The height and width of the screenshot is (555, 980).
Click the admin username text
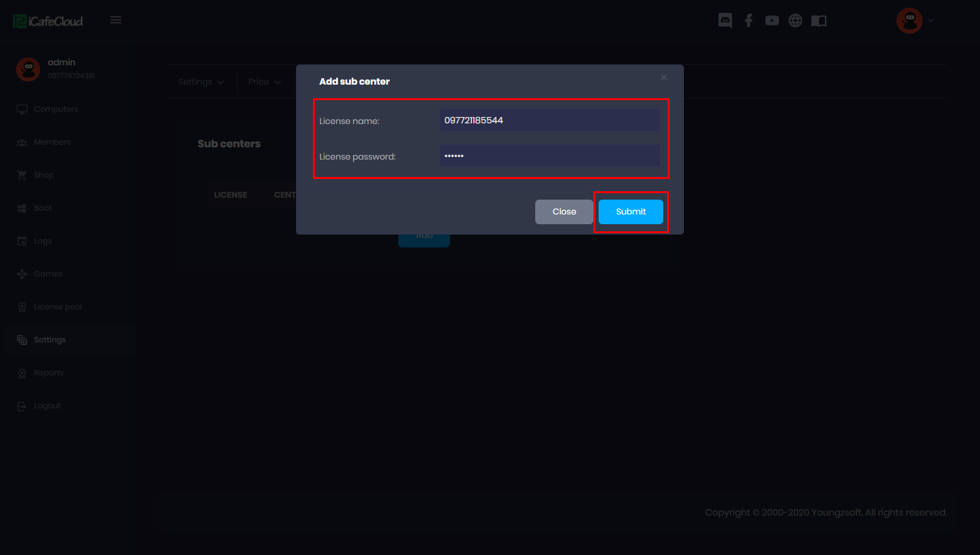[61, 63]
